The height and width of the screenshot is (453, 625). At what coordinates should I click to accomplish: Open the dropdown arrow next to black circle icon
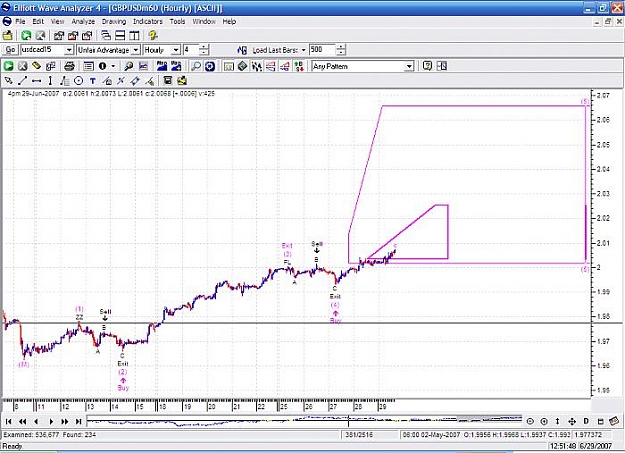click(113, 66)
